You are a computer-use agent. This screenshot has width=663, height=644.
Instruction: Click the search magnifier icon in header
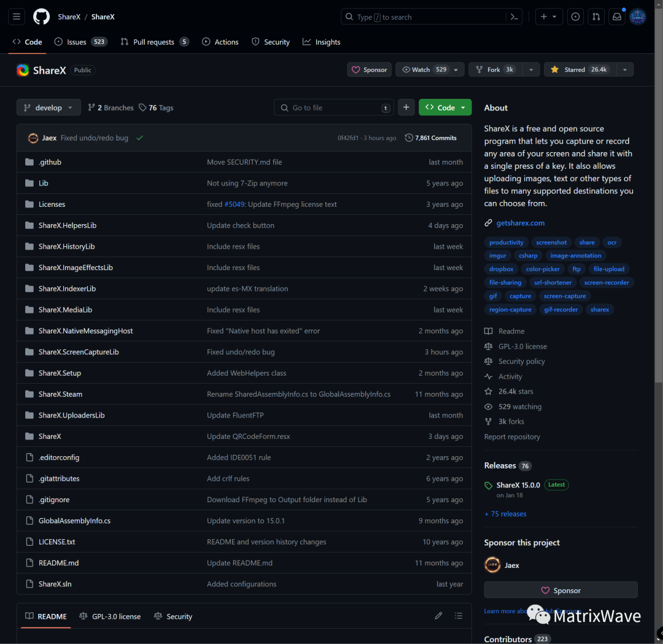[349, 17]
